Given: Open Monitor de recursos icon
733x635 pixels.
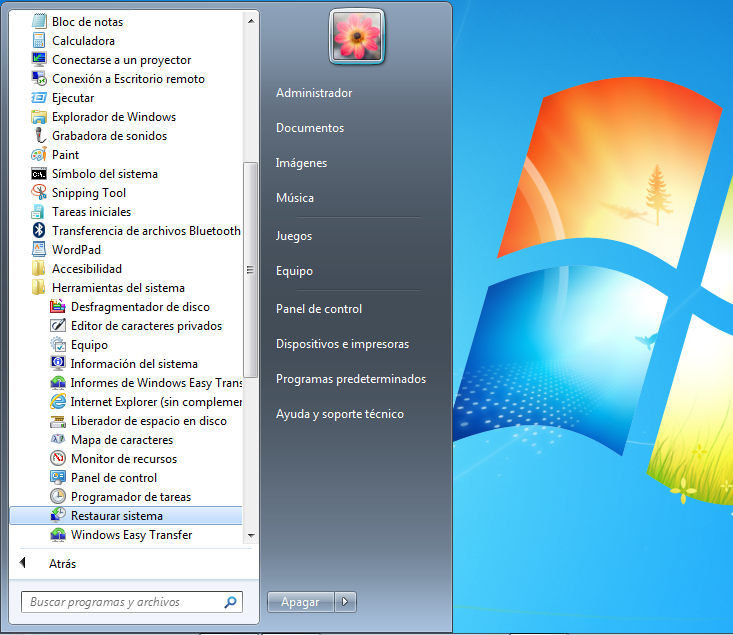Looking at the screenshot, I should pos(58,459).
